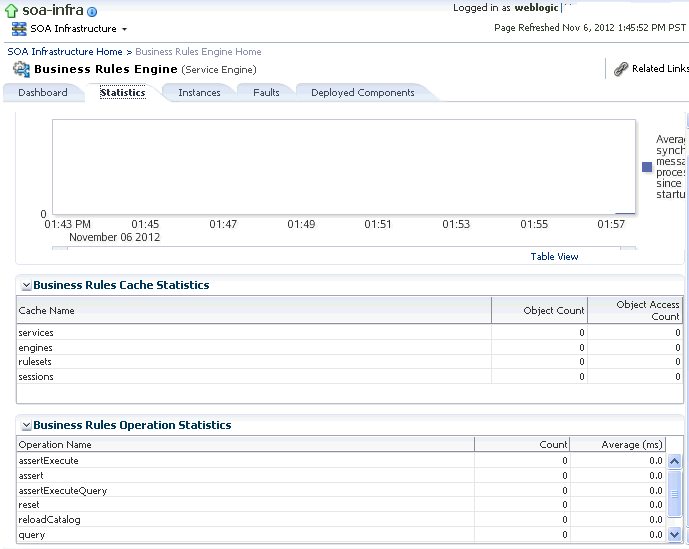Click the soa-infra page title
This screenshot has width=689, height=549.
coord(53,10)
